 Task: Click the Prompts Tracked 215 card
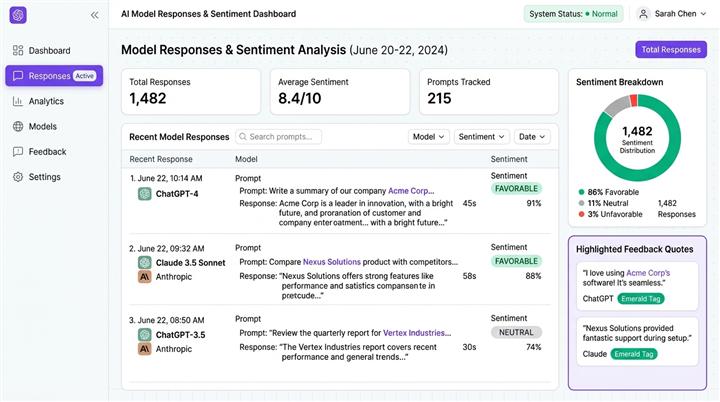(489, 92)
